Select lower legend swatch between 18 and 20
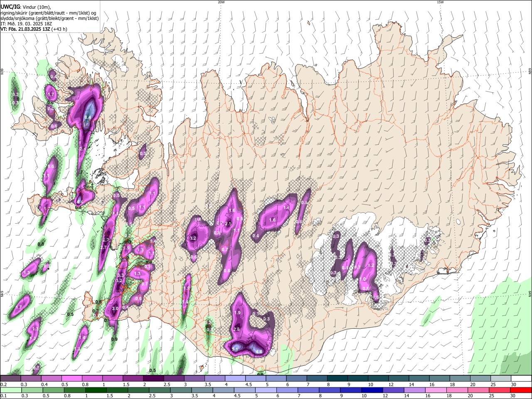Screen dimensions: 532x399 point(458,390)
